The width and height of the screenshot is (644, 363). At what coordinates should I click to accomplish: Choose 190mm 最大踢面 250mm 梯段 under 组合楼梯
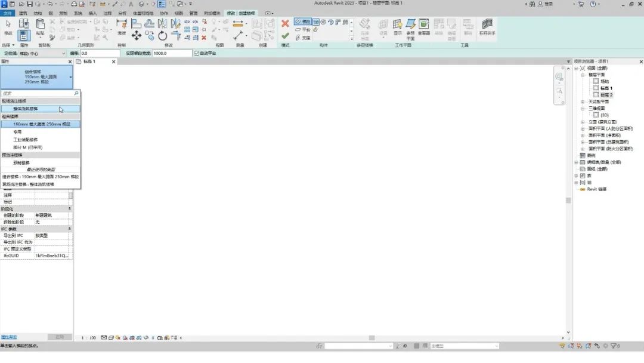(41, 124)
